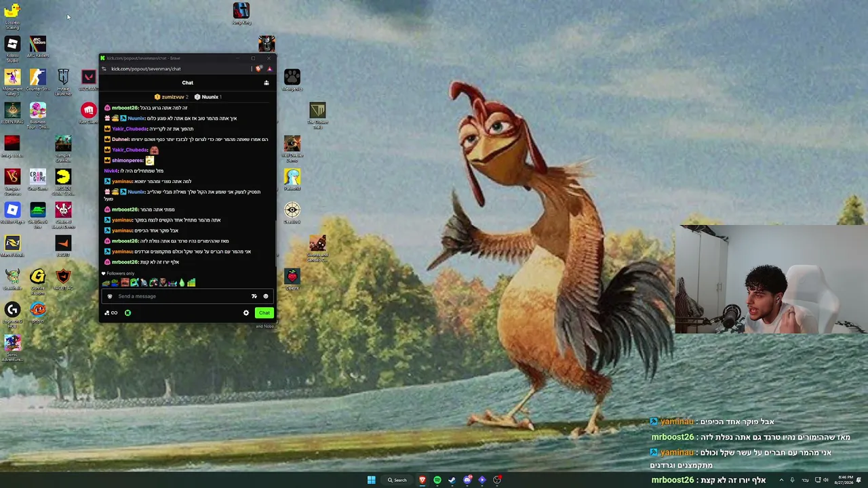The image size is (868, 488).
Task: Click the microphone tray icon
Action: point(792,480)
